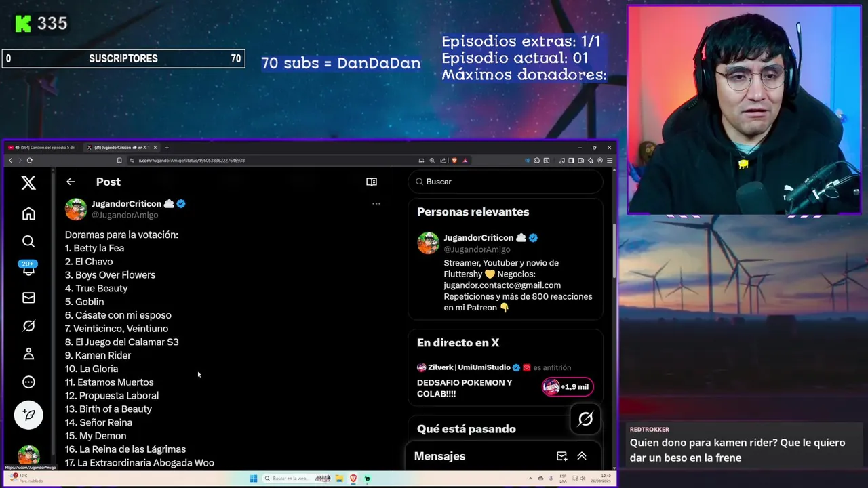Screen dimensions: 868x488
Task: Click the Buscar search field on X
Action: coord(505,182)
